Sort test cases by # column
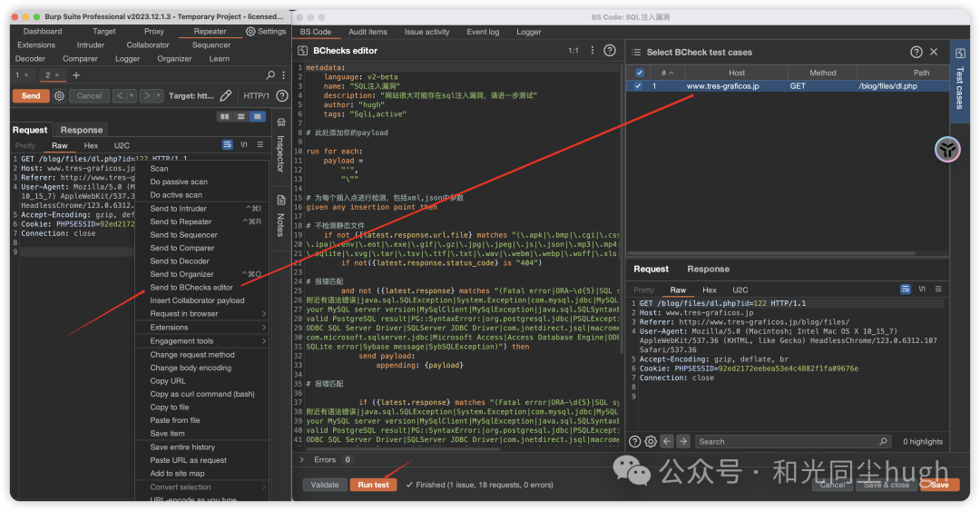Screen dimensions: 980x511 click(x=667, y=73)
